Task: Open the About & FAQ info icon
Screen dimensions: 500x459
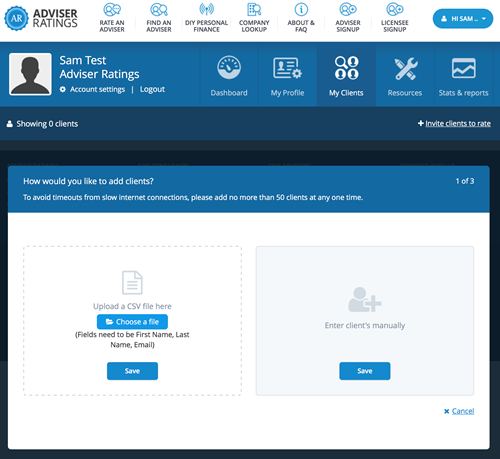Action: click(x=301, y=9)
